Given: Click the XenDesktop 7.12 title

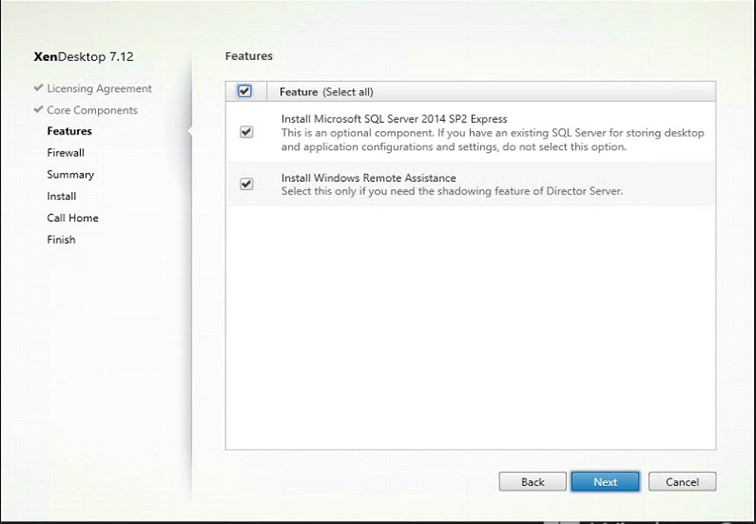Looking at the screenshot, I should point(83,57).
